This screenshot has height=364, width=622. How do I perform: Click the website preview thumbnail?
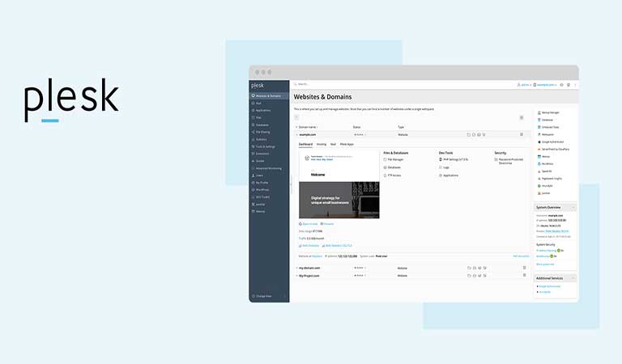tap(339, 184)
